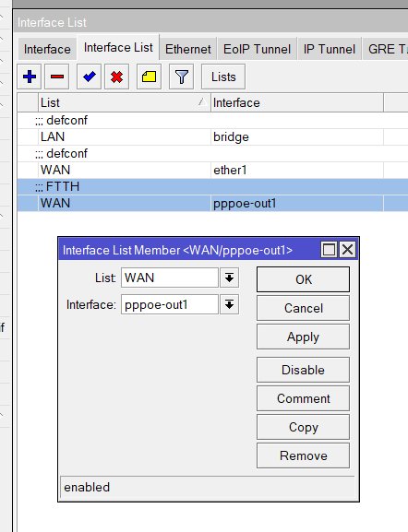Screen dimensions: 408x532
Task: Click the Copy button
Action: point(303,427)
